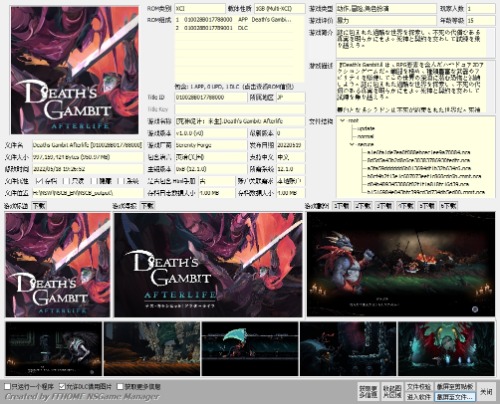Click the 年龄等级 field showing 15
Screen dimensions: 500x404
[481, 20]
